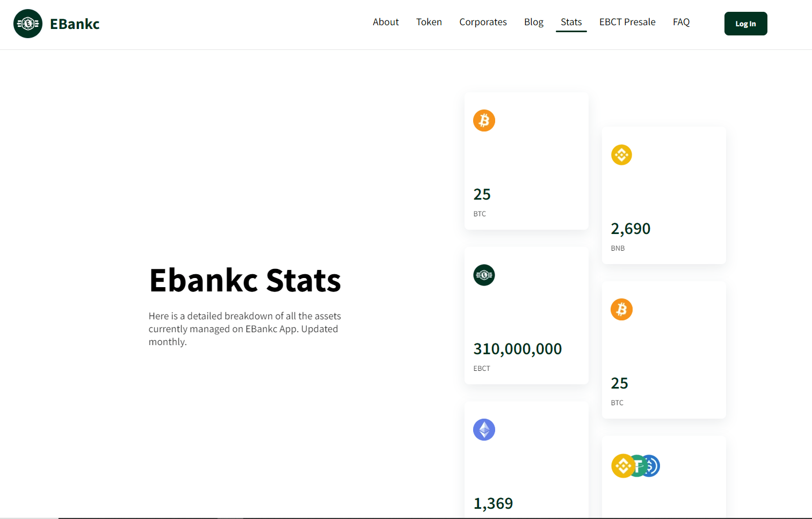Click the Bitcoin icon above the BNB card
Screen dimensions: 812x519
[484, 121]
